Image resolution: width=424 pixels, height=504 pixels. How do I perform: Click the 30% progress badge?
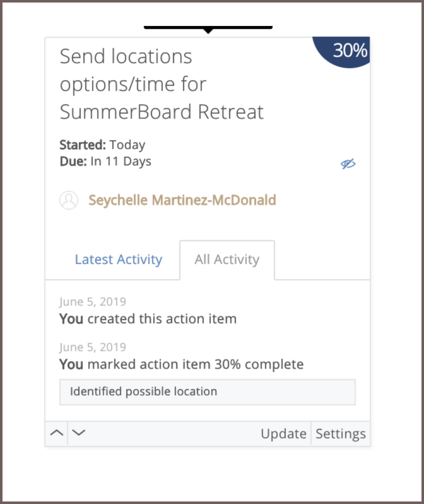coord(343,51)
